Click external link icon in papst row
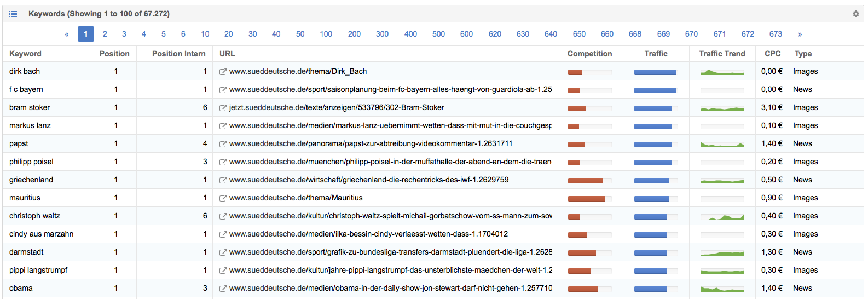 pos(223,144)
